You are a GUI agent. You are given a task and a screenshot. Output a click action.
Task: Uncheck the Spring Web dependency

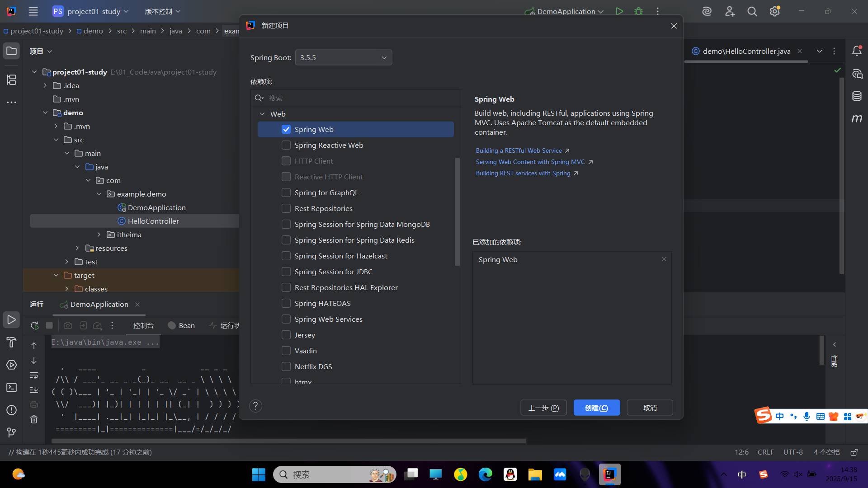point(286,130)
